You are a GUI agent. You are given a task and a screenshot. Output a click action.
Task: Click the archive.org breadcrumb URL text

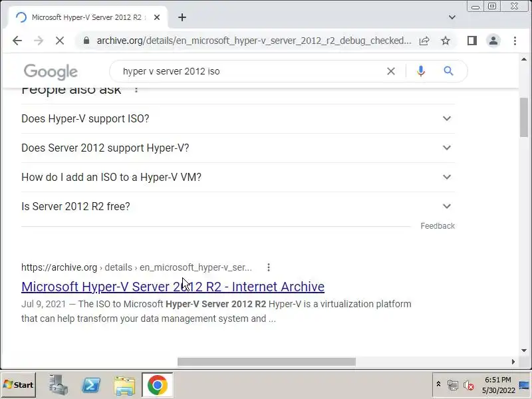(x=136, y=267)
